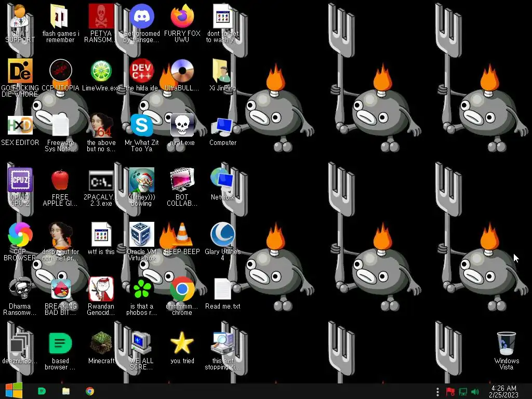Open the volume speaker tray icon
The image size is (532, 399).
pos(475,392)
